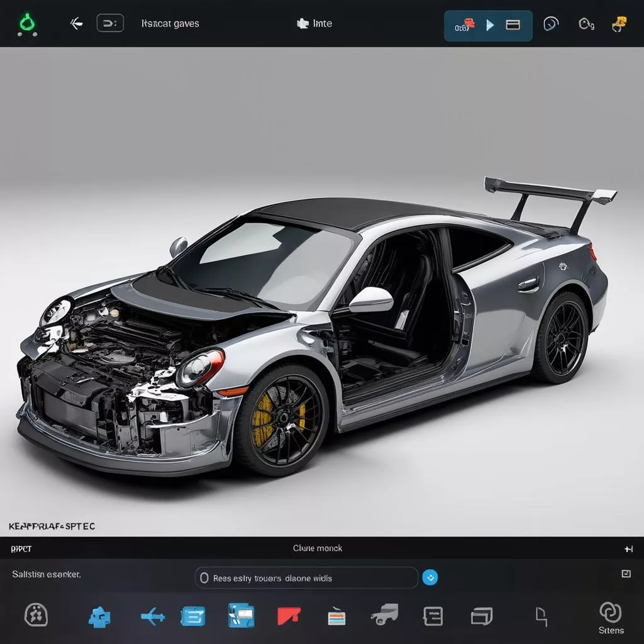This screenshot has width=644, height=644.
Task: Click the bookmark outline icon
Action: pos(541,615)
